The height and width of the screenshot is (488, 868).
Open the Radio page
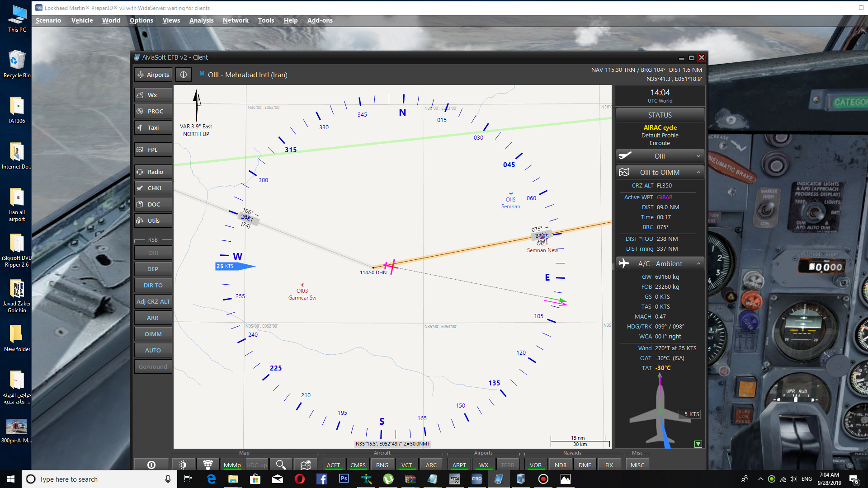[153, 172]
